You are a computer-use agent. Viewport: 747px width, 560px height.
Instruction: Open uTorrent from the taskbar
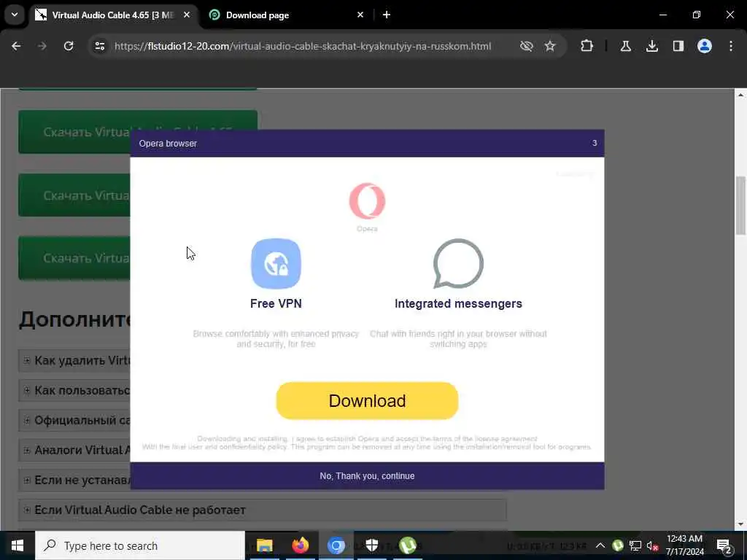coord(407,545)
